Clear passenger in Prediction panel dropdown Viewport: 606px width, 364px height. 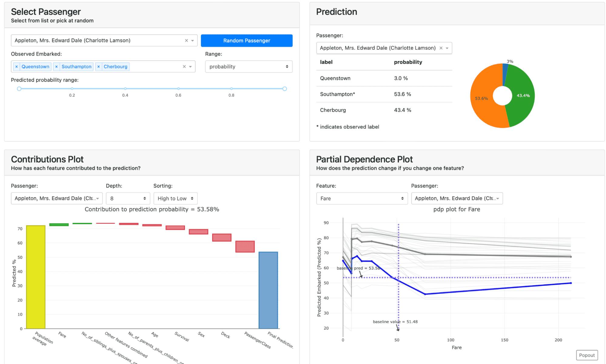coord(441,48)
